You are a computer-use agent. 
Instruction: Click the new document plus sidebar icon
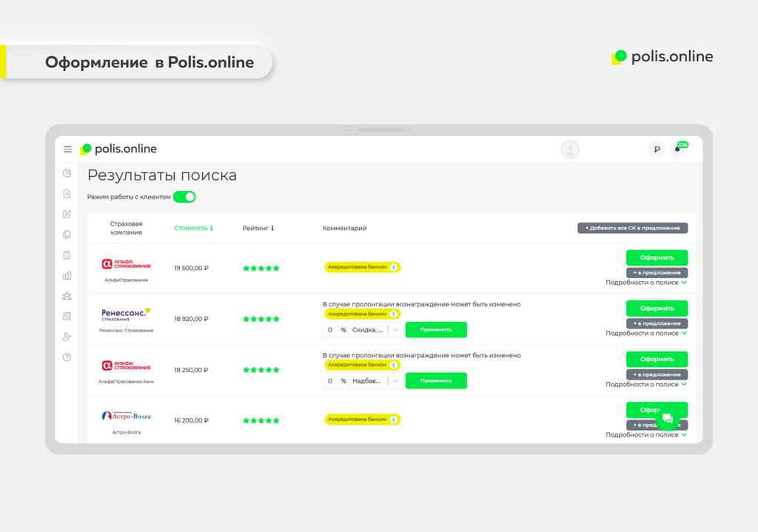[67, 194]
